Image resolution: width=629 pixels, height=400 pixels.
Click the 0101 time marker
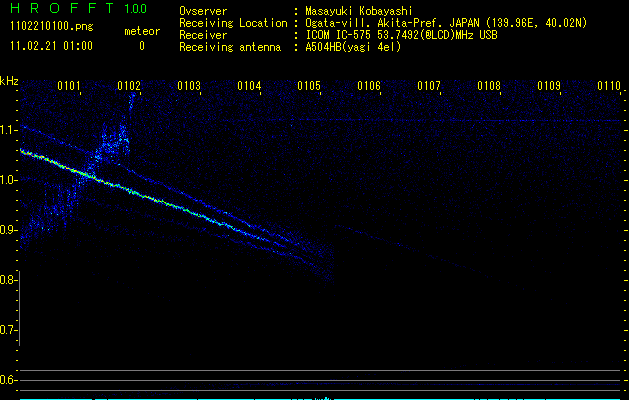[x=69, y=86]
